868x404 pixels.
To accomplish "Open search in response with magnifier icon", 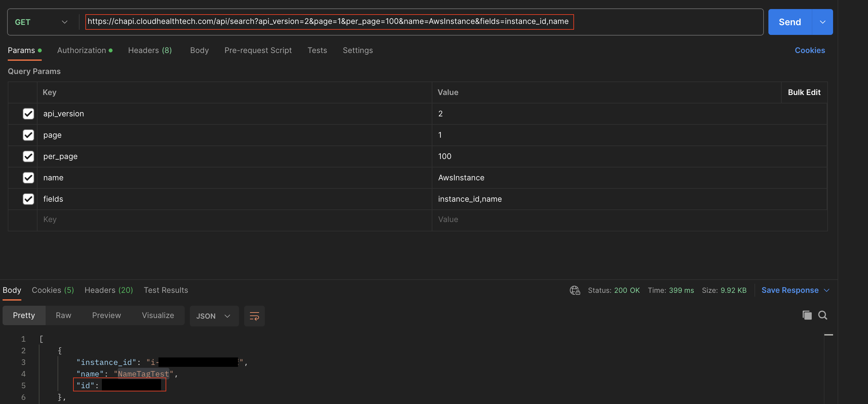I will (822, 315).
